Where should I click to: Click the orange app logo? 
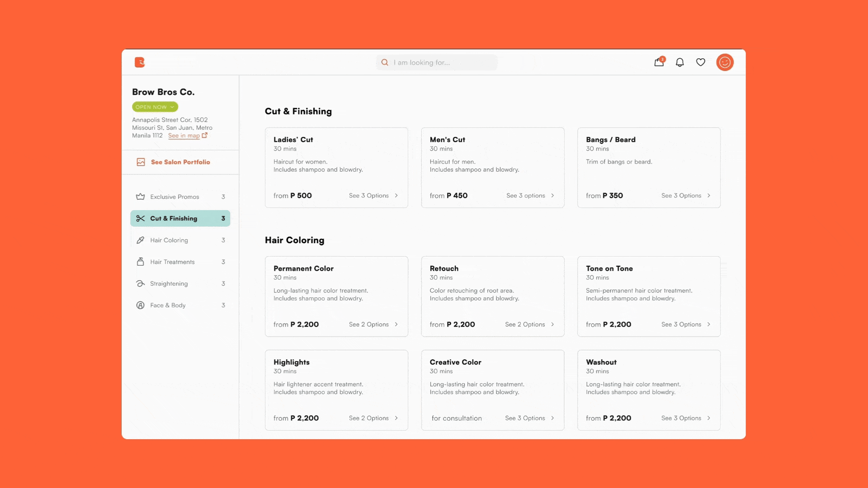pyautogui.click(x=140, y=62)
